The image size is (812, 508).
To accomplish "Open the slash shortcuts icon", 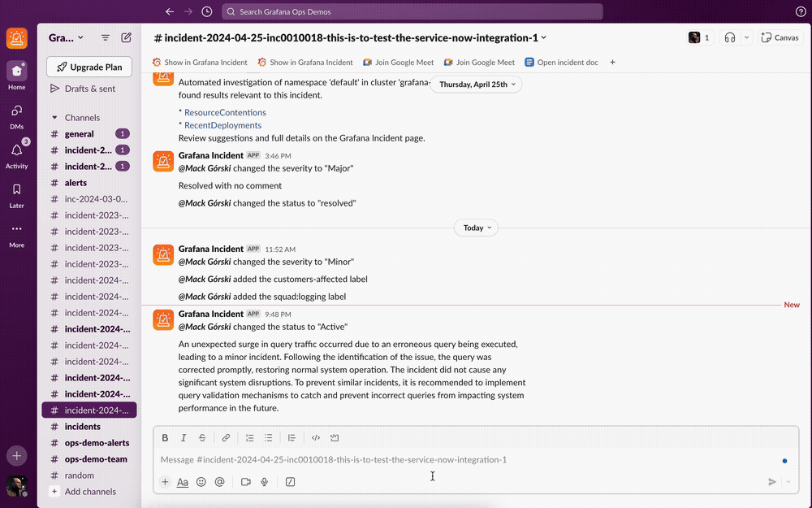I will click(x=290, y=481).
